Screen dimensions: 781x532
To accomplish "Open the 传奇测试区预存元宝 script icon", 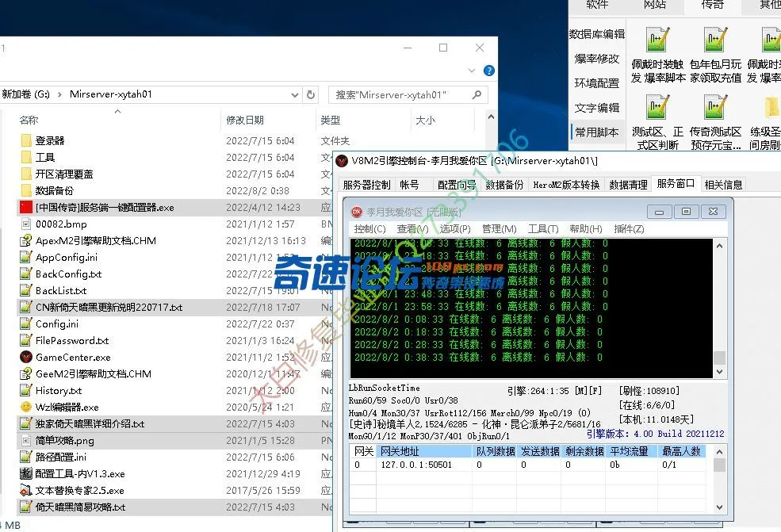I will point(715,107).
